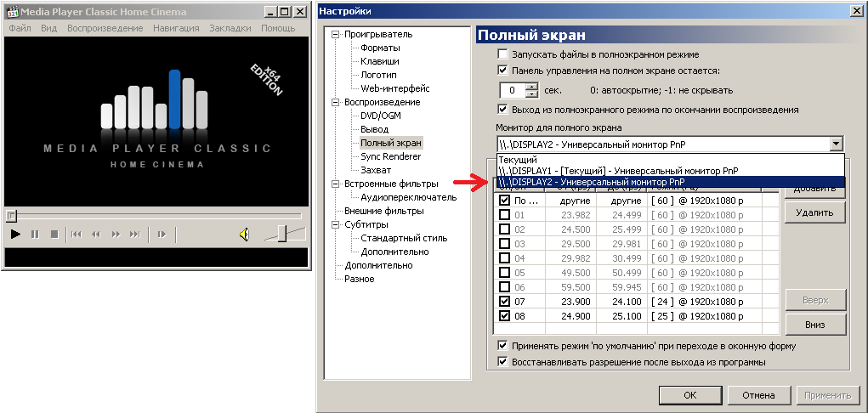Skip to next track in player

click(x=135, y=235)
